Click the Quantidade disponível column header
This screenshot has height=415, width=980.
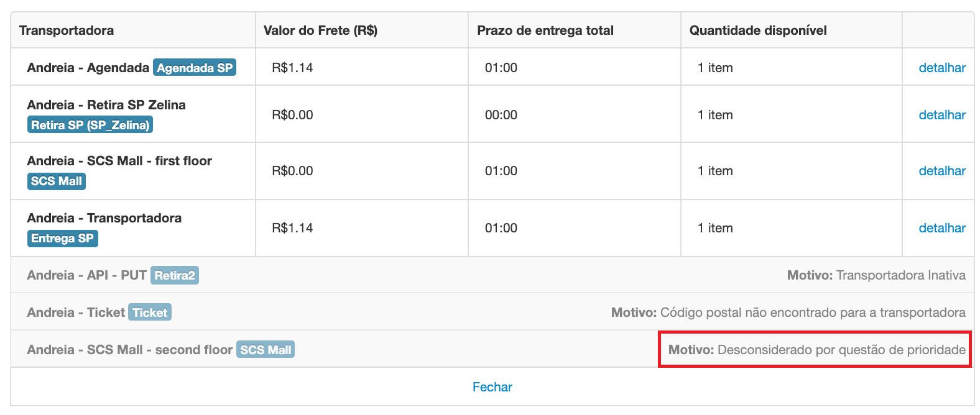758,30
